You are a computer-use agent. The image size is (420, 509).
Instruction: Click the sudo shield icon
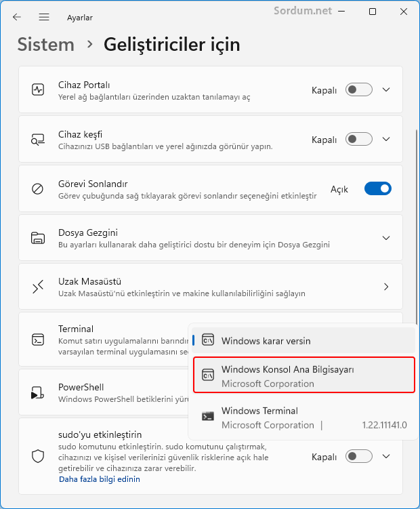(38, 456)
